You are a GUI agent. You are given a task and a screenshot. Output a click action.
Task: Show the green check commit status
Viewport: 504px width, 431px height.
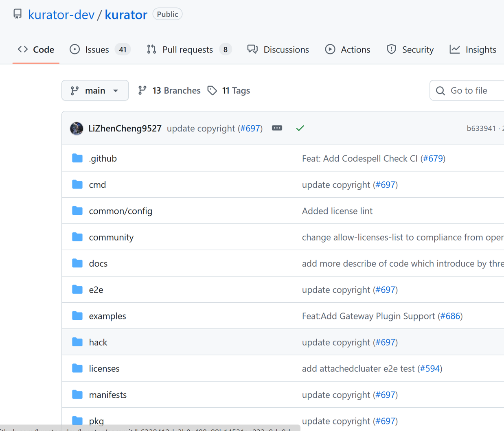(x=300, y=128)
